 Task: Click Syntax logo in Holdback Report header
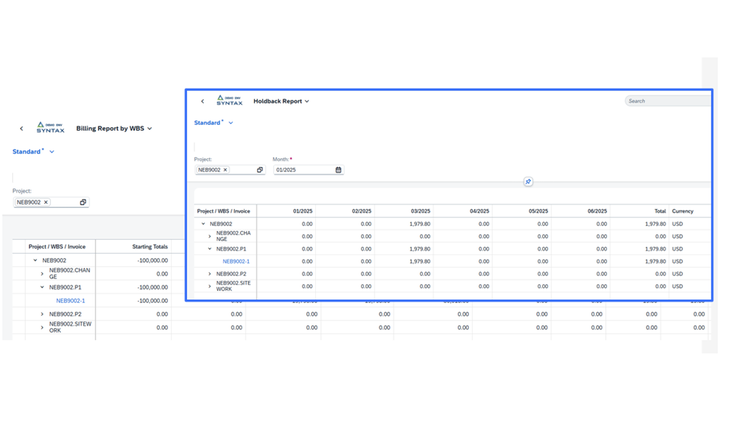[x=230, y=100]
